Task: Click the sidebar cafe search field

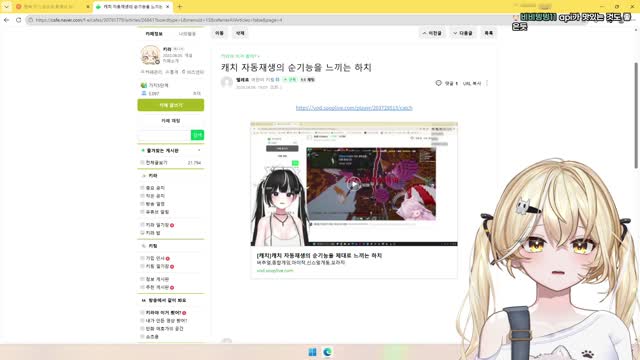Action: coord(164,135)
